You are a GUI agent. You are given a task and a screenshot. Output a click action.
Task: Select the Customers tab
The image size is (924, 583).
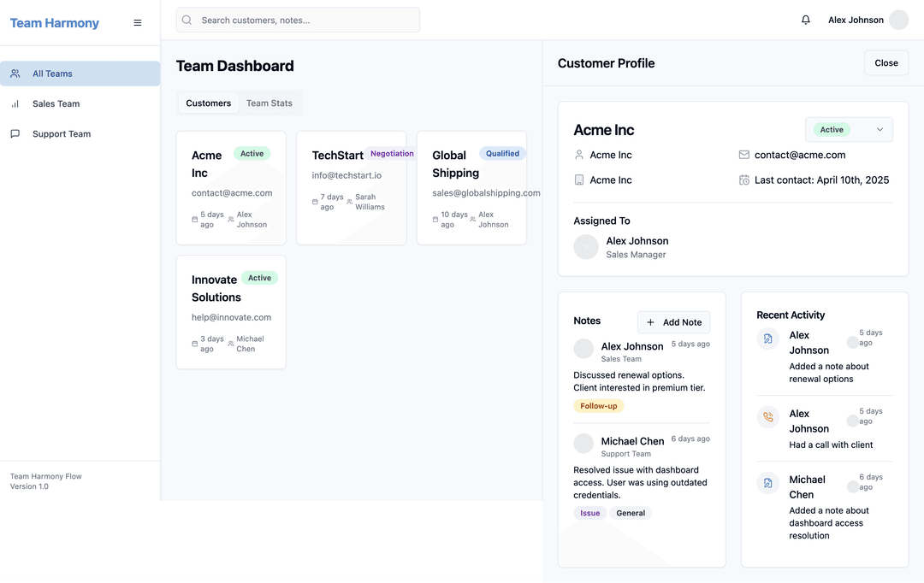[208, 103]
